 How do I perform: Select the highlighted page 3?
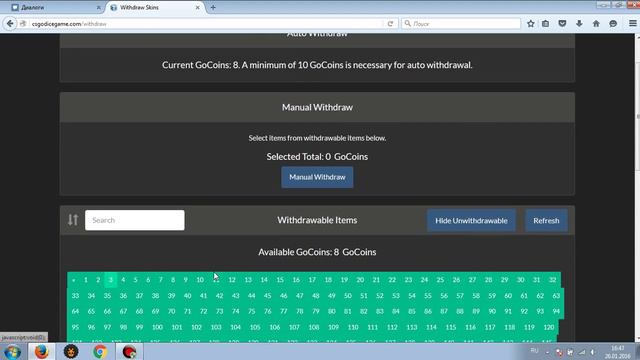(x=110, y=280)
